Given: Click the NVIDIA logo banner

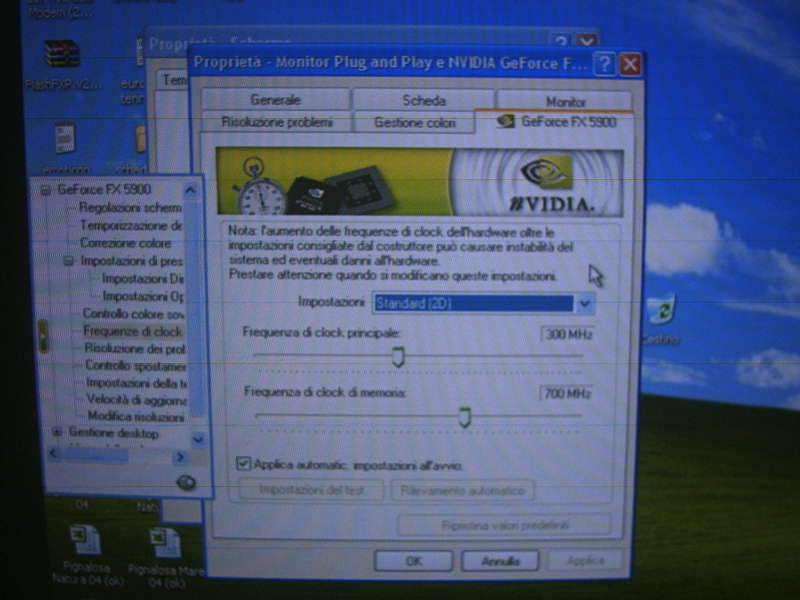Looking at the screenshot, I should [x=419, y=182].
